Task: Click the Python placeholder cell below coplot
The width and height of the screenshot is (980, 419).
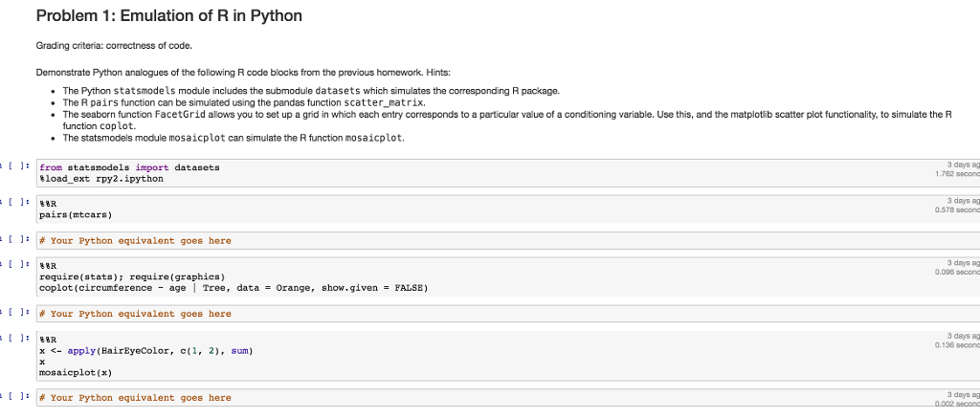Action: pos(508,314)
